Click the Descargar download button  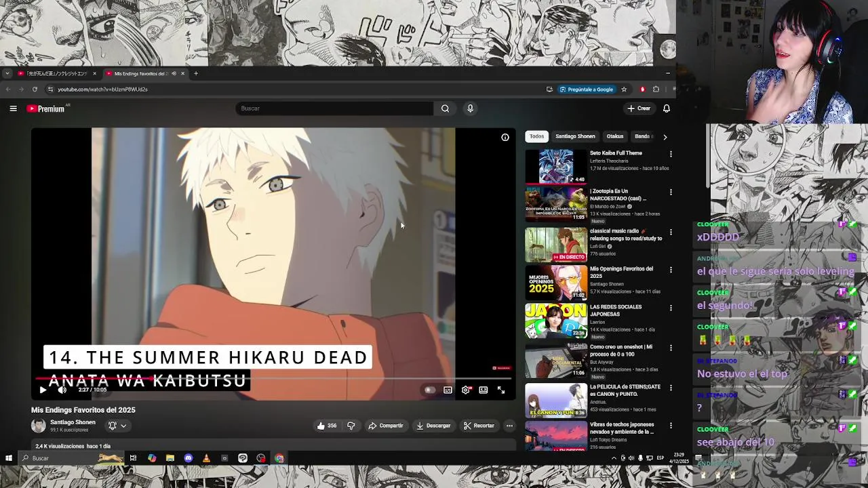[433, 426]
